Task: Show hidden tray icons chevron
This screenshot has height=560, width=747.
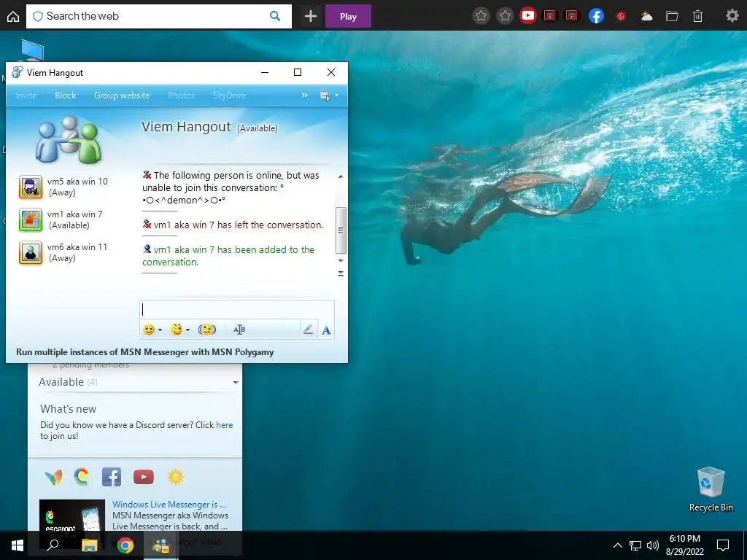Action: pyautogui.click(x=617, y=545)
